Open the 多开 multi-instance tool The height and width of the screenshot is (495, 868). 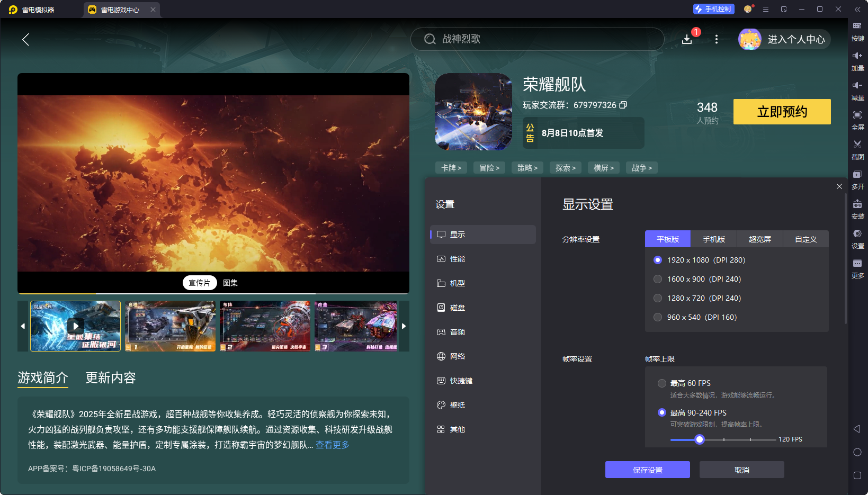[857, 179]
